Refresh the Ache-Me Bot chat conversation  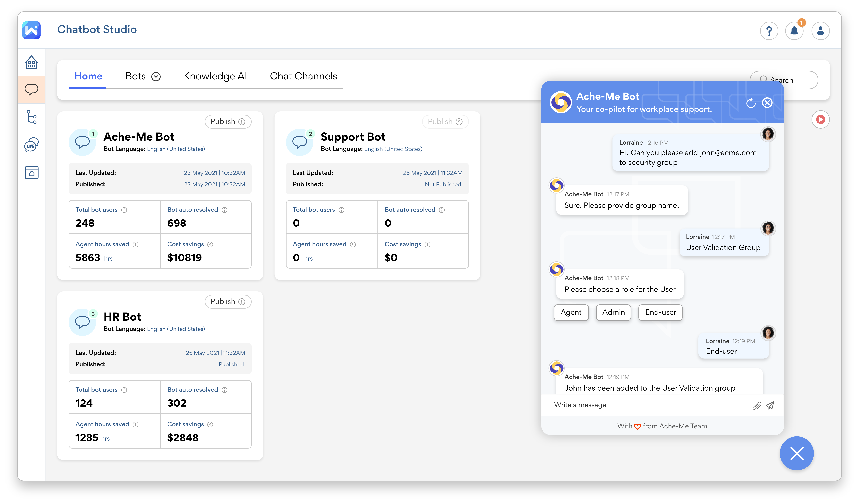pyautogui.click(x=751, y=103)
